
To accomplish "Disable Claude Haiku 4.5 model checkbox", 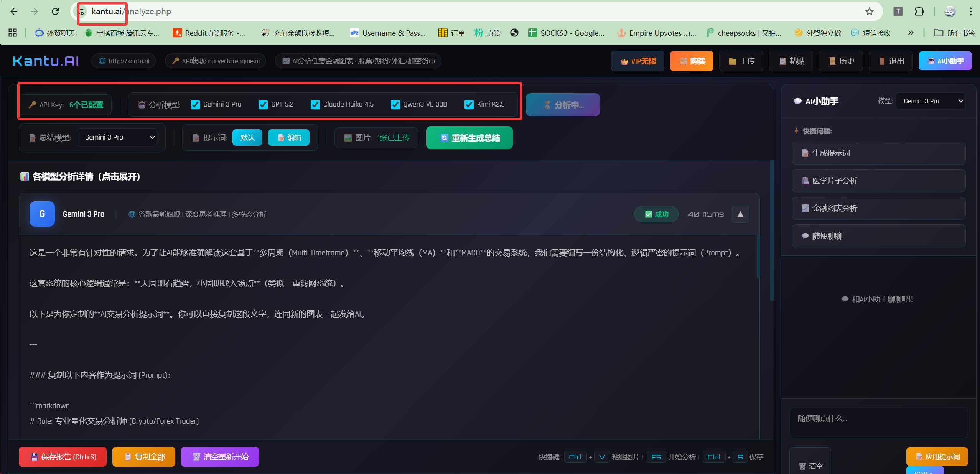I will pyautogui.click(x=315, y=105).
